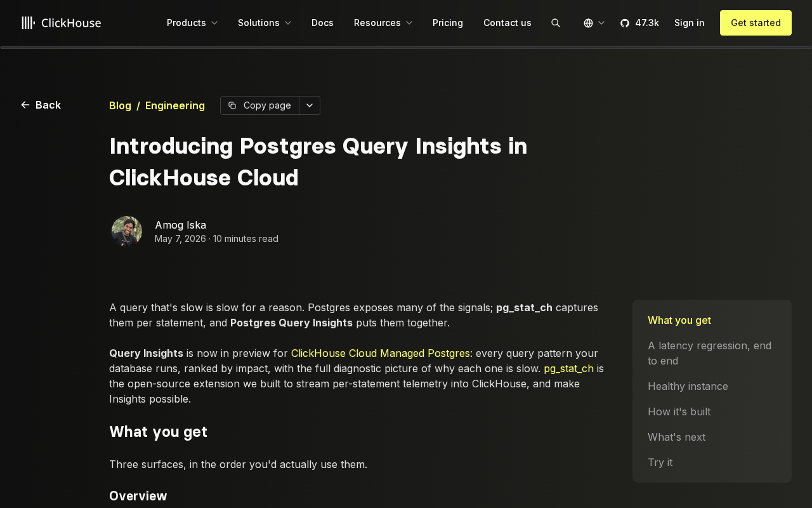The width and height of the screenshot is (812, 508).
Task: Jump to Healthy instance section
Action: pos(688,386)
